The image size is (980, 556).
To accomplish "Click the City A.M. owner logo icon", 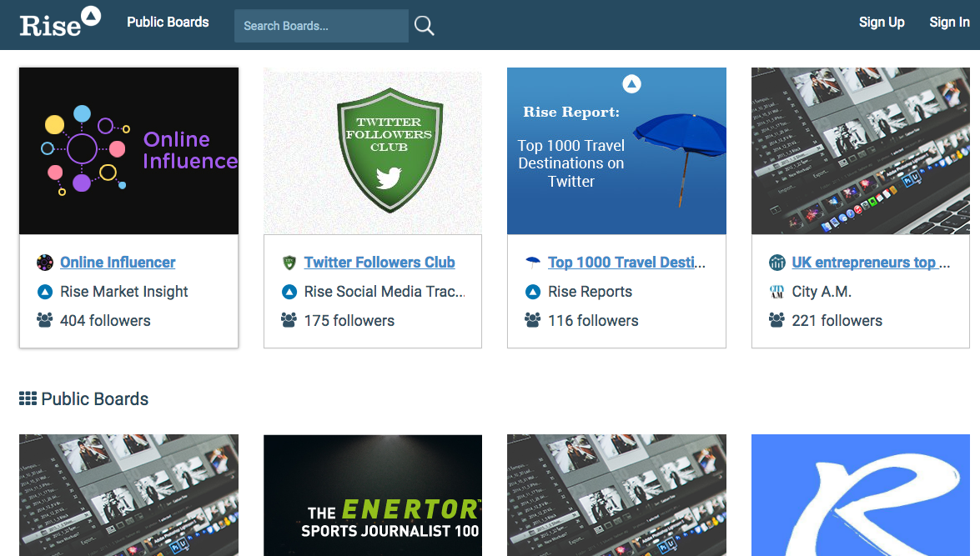I will (776, 292).
